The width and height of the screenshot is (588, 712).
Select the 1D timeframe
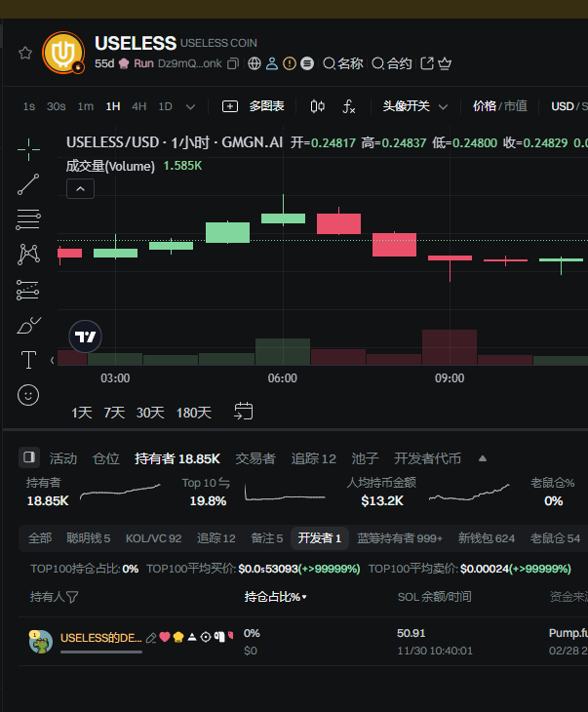pos(165,106)
